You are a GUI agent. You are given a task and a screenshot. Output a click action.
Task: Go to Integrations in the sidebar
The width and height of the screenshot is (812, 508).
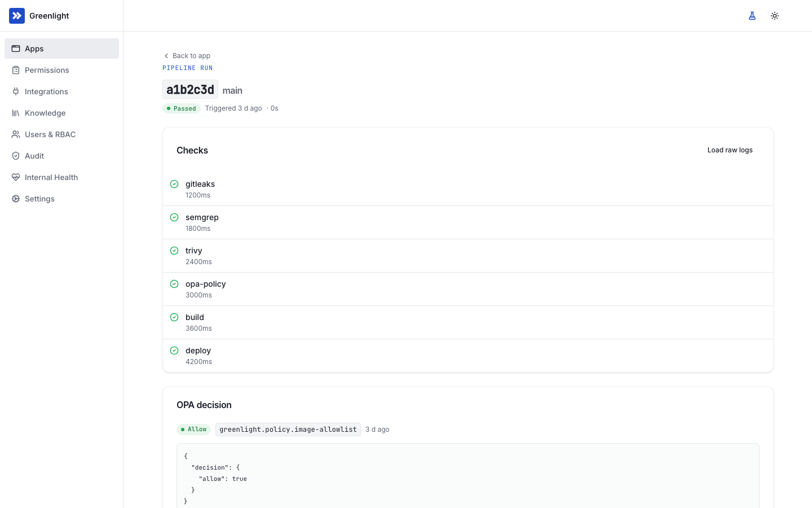pos(61,91)
